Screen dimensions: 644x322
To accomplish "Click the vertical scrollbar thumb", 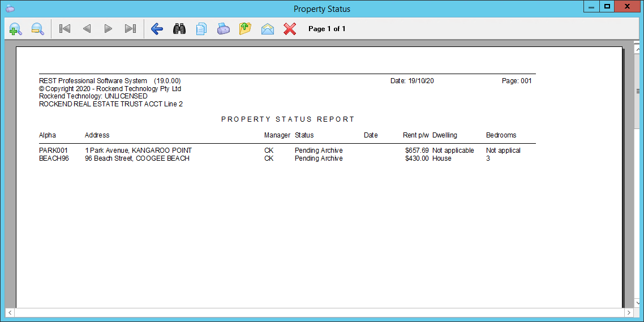I will pyautogui.click(x=638, y=91).
